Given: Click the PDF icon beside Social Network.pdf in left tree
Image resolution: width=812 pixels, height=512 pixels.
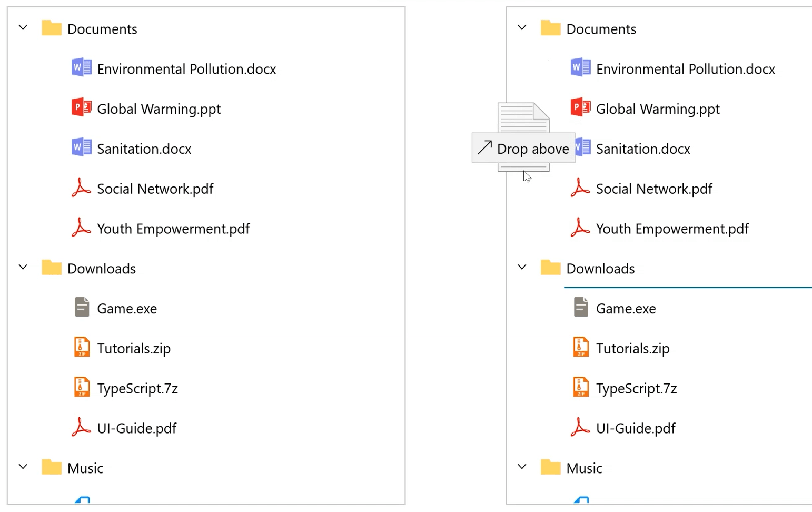Looking at the screenshot, I should pyautogui.click(x=82, y=188).
